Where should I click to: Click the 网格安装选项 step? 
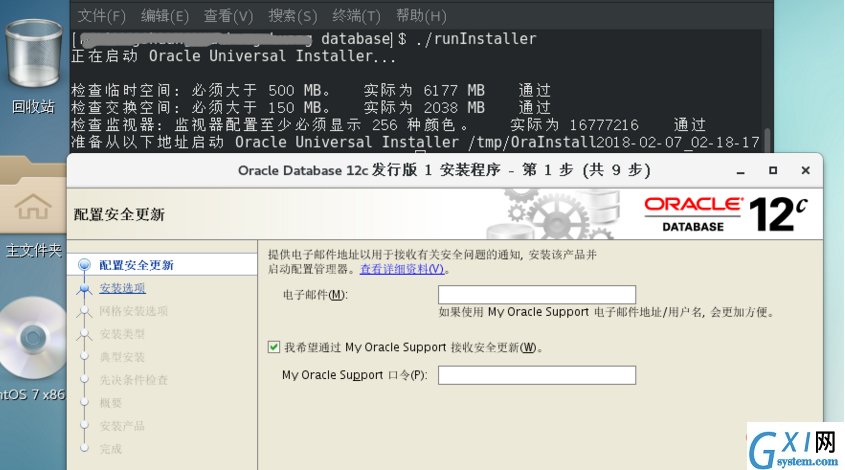coord(134,311)
